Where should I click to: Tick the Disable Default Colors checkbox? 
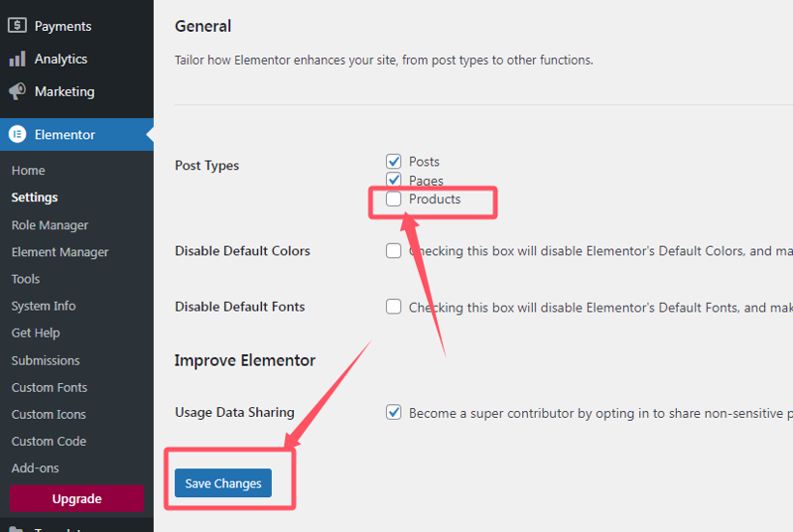click(x=393, y=251)
